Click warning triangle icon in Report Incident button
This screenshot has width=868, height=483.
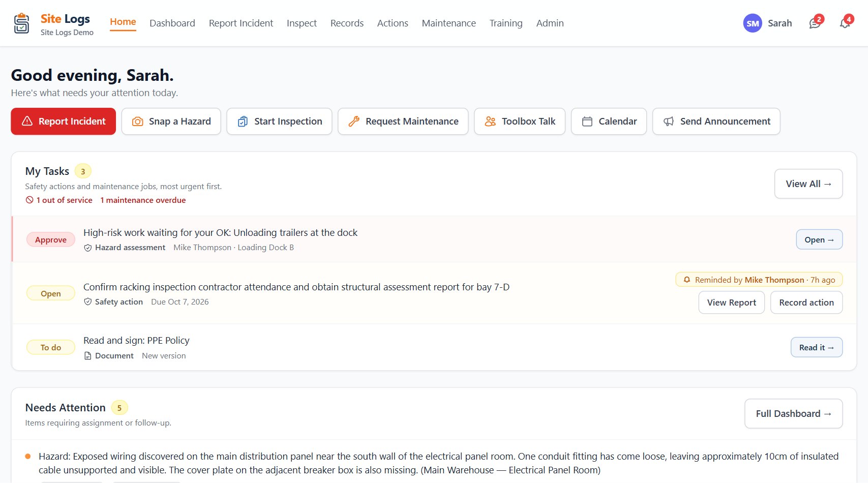point(27,121)
